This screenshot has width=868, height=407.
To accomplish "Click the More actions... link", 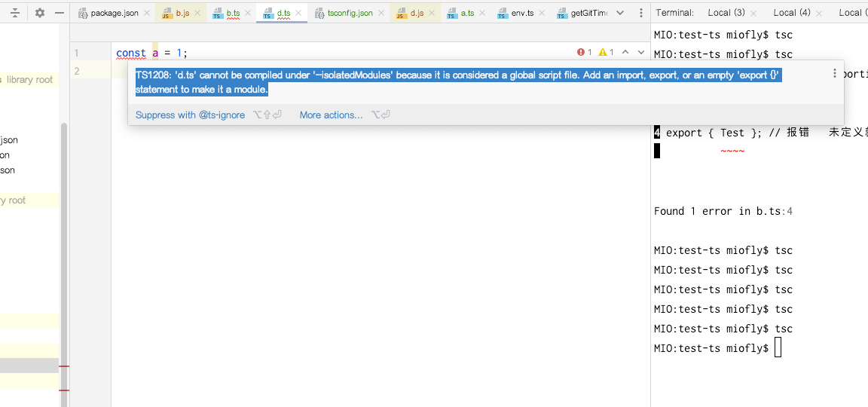I will coord(331,115).
